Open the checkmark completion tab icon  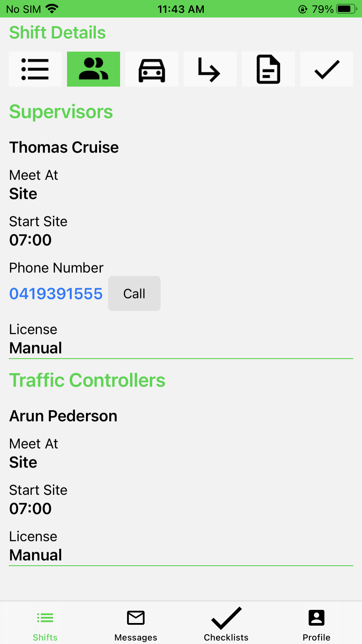click(x=327, y=69)
